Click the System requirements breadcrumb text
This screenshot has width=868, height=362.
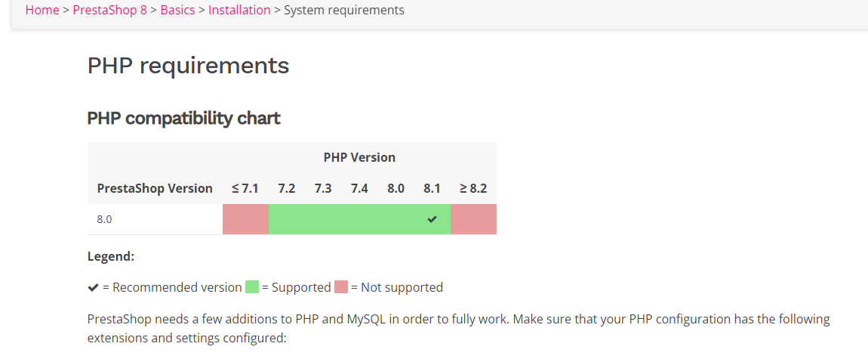click(343, 10)
